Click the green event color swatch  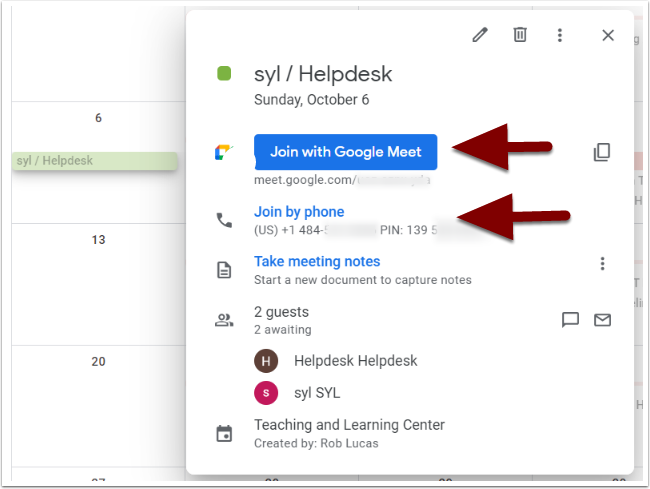(224, 74)
